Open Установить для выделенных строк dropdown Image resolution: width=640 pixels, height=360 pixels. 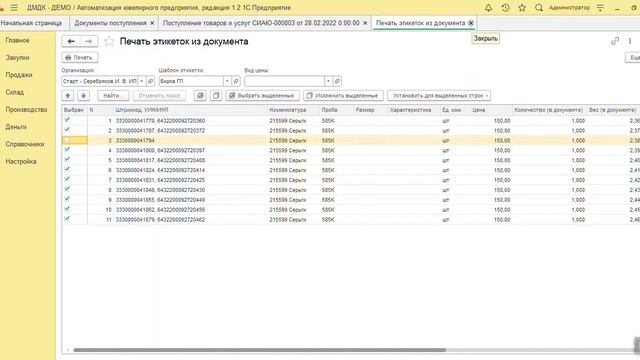pos(439,96)
